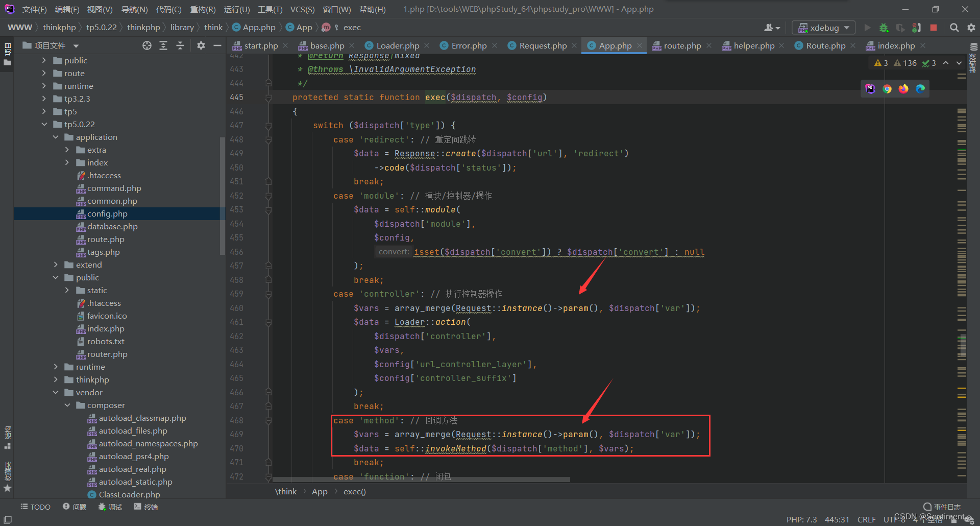Open file in Chrome browser icon
This screenshot has width=980, height=526.
(x=887, y=89)
